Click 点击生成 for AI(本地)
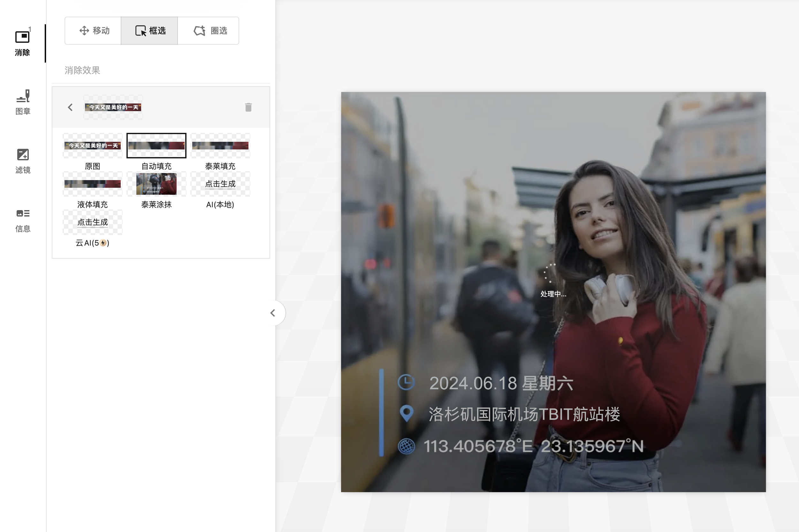The height and width of the screenshot is (532, 799). coord(220,184)
